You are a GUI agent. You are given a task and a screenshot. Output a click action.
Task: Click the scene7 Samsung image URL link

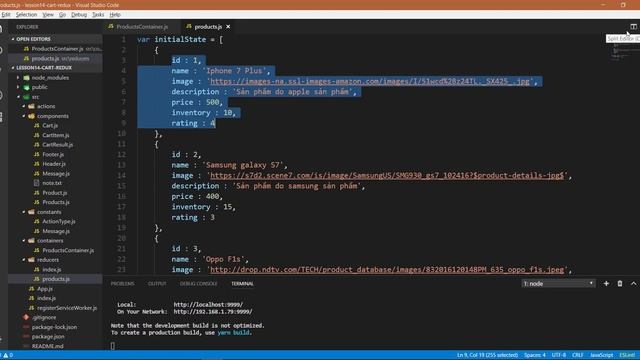pos(387,176)
